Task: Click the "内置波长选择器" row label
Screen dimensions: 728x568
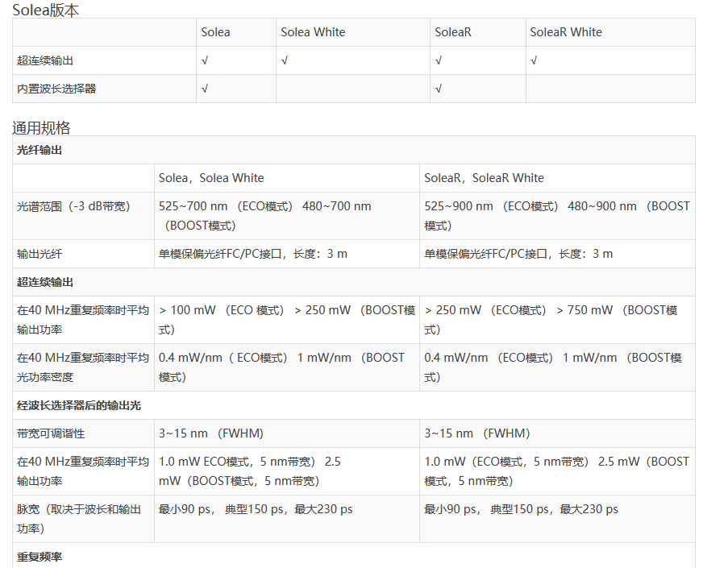Action: click(56, 89)
